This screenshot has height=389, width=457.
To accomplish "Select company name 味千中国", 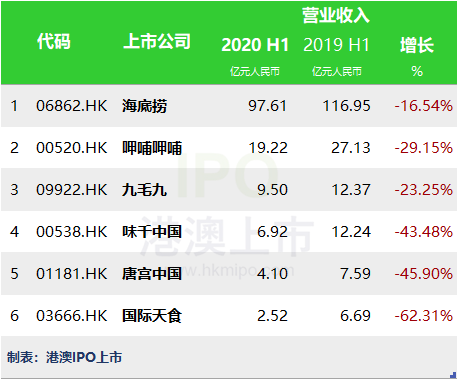I will click(x=152, y=232).
